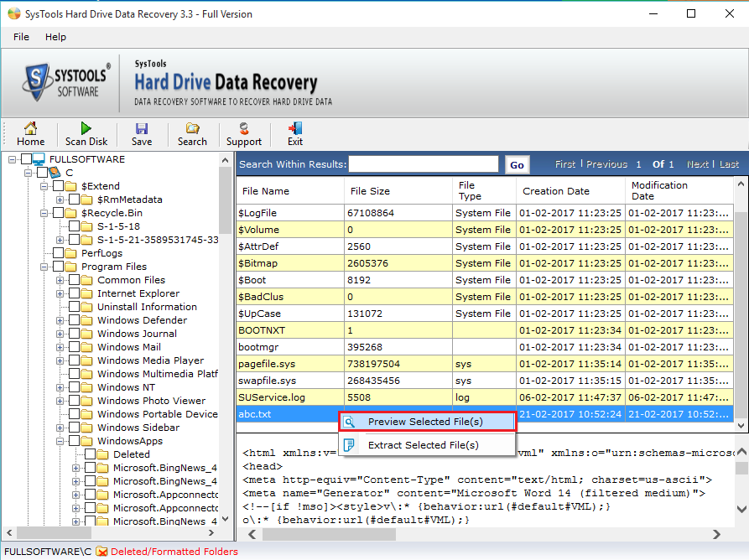
Task: Open the Help menu
Action: (x=55, y=37)
